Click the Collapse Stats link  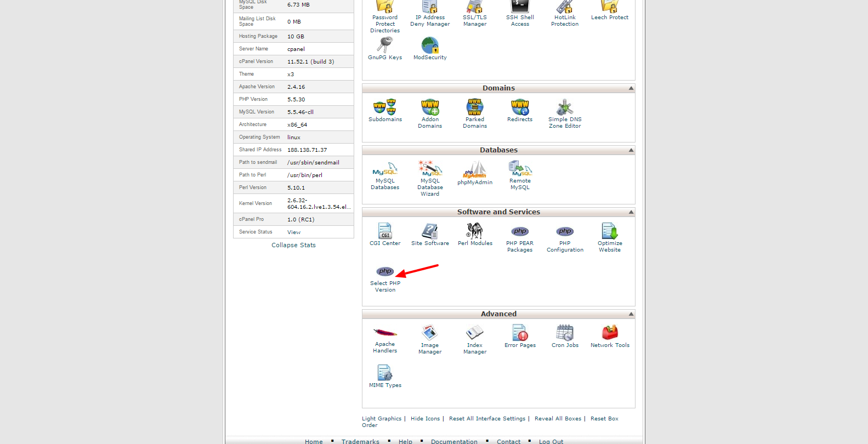click(x=293, y=245)
